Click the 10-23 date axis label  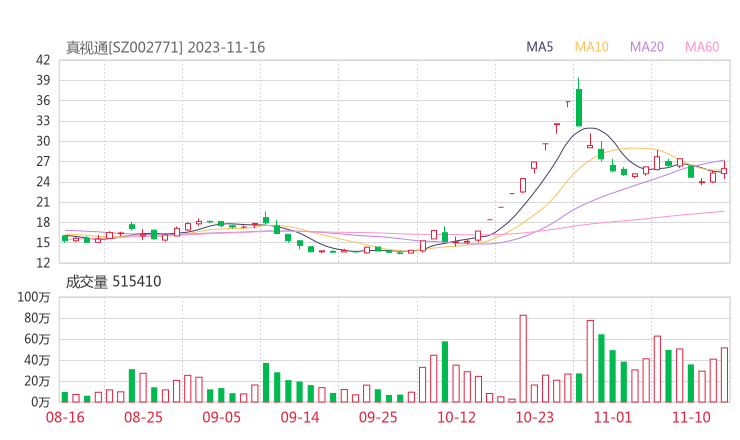point(534,417)
